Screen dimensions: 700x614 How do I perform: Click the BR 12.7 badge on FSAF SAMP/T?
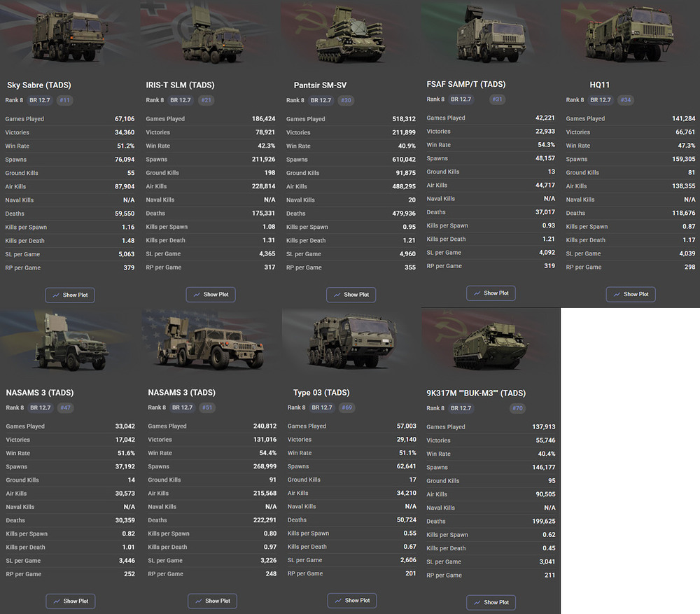pyautogui.click(x=461, y=99)
